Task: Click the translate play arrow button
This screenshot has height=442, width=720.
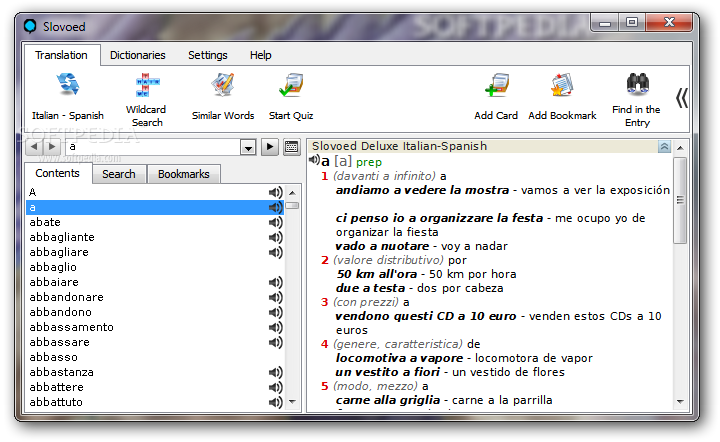Action: [x=270, y=147]
